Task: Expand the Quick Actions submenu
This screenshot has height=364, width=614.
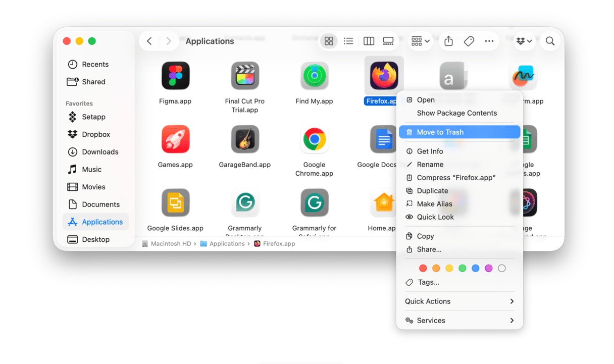Action: tap(459, 301)
